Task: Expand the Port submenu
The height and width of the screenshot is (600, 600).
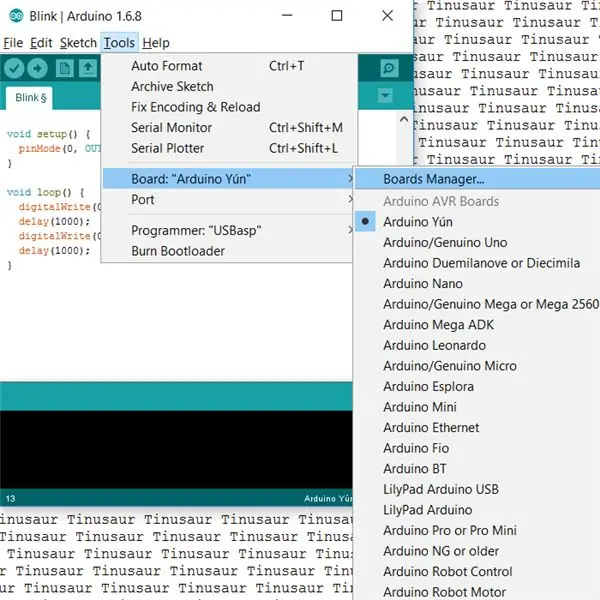Action: (228, 199)
